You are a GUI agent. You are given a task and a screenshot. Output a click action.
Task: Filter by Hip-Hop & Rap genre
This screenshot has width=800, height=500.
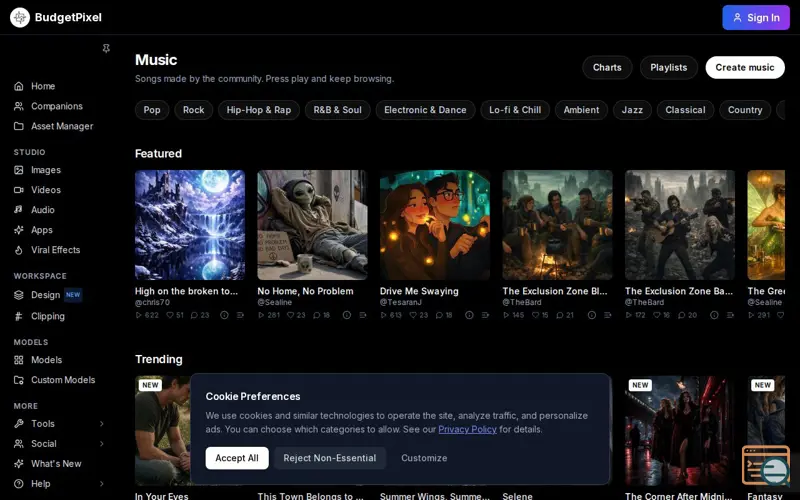coord(259,110)
